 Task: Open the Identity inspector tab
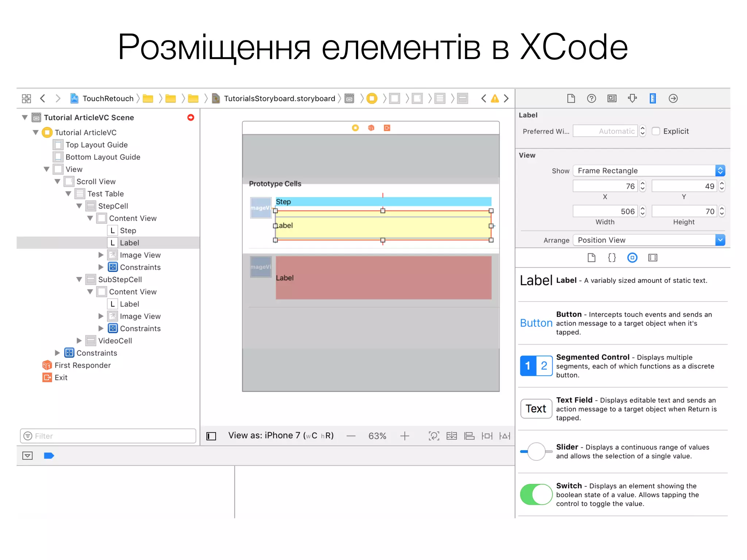(612, 98)
